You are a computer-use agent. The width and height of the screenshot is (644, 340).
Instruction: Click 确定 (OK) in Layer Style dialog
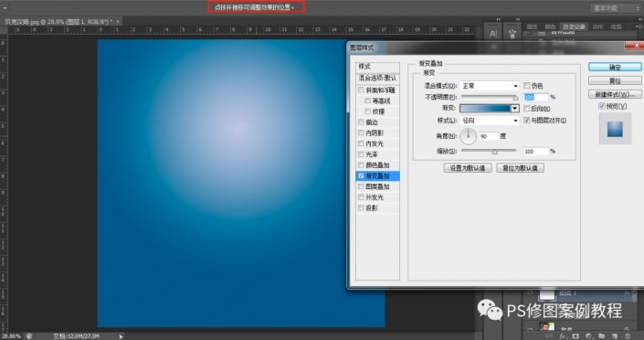coord(615,67)
